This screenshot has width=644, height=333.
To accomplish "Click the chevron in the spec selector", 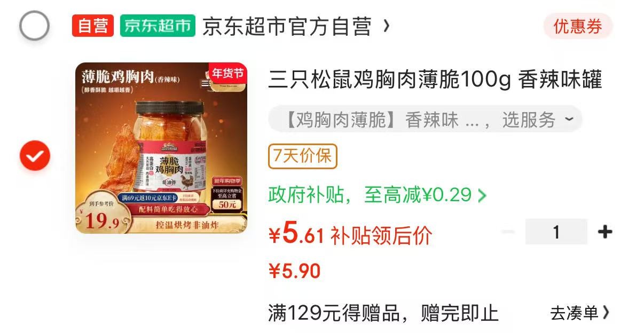I will (568, 119).
